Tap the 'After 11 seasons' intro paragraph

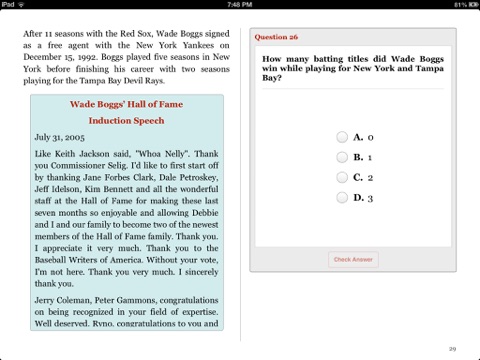[126, 57]
